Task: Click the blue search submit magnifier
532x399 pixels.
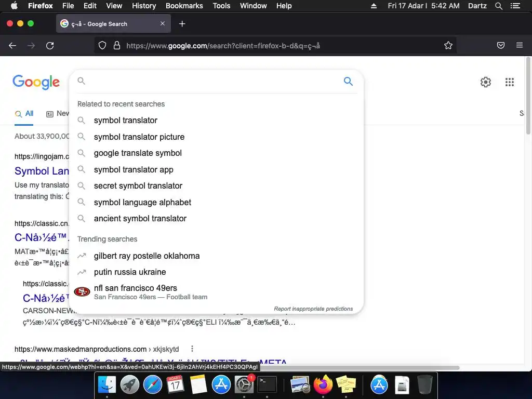Action: (x=348, y=81)
